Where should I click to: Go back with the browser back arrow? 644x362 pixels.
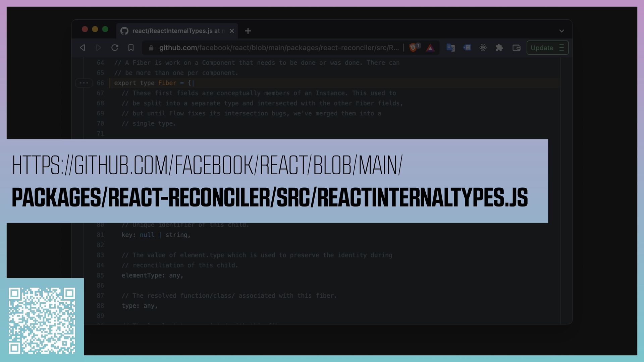click(x=83, y=48)
